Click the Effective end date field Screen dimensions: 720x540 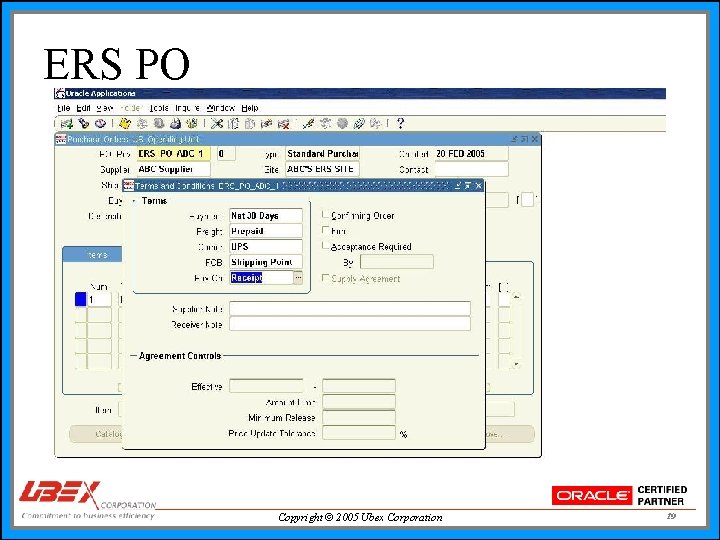coord(359,386)
